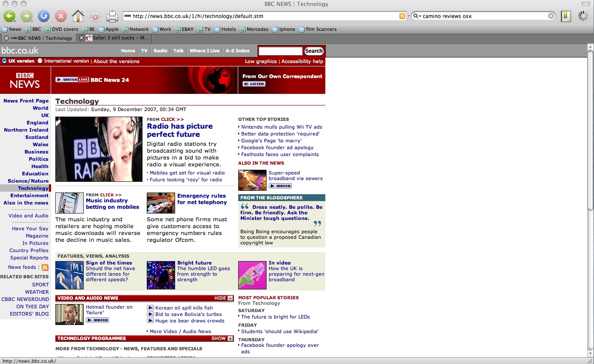Click the Sign of the times road sign thumbnail
594x364 pixels.
70,275
